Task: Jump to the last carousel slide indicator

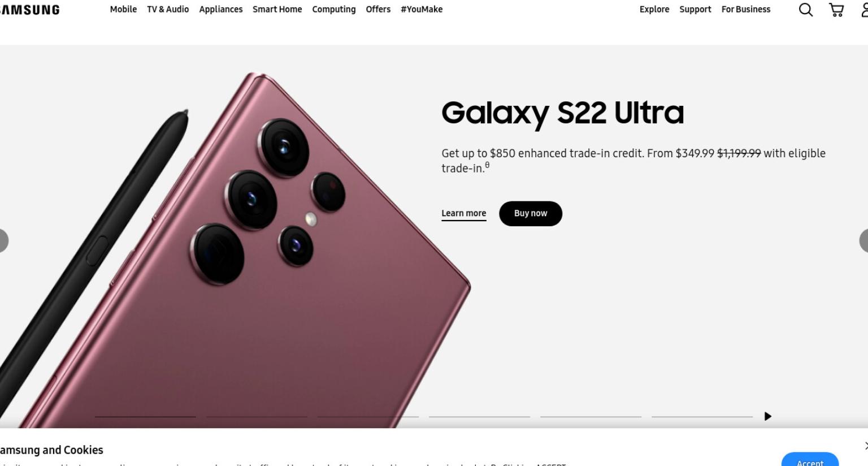Action: (x=702, y=417)
